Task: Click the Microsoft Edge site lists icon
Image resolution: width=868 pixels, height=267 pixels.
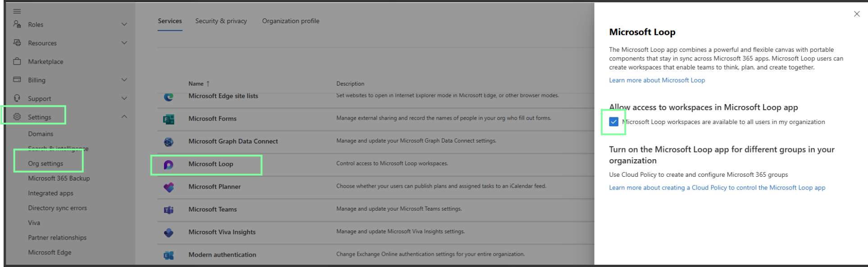Action: [168, 96]
